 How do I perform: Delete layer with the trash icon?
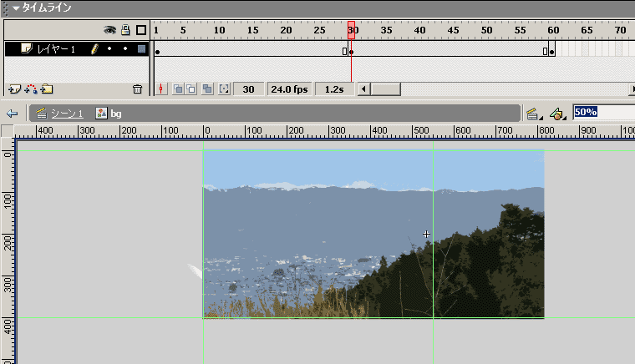click(x=137, y=89)
